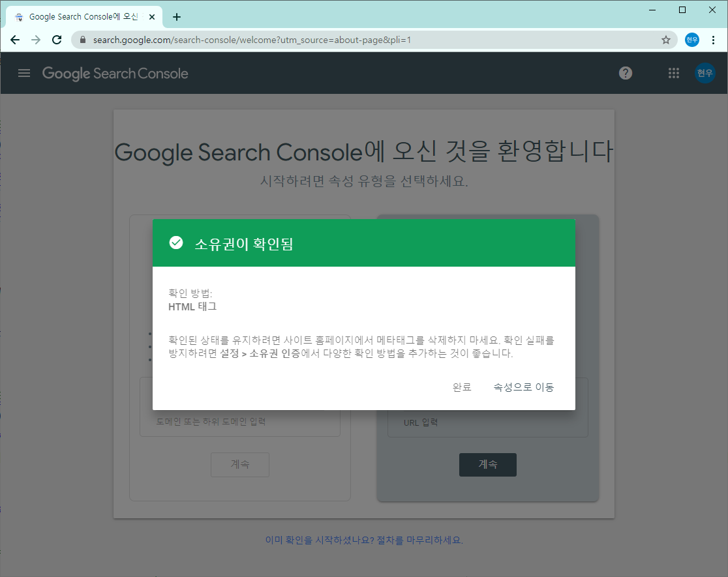Click the browser forward arrow

36,40
